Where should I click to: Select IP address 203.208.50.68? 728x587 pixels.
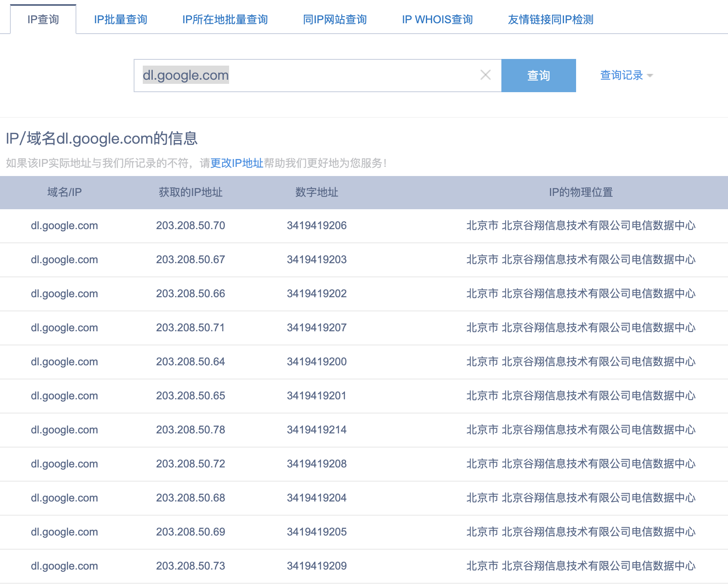click(191, 498)
